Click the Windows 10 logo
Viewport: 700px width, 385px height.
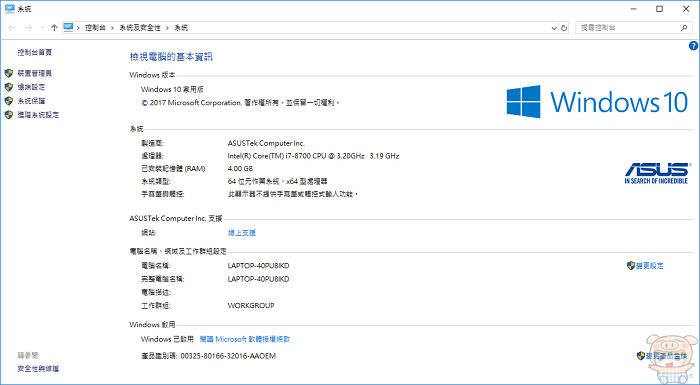(x=597, y=102)
